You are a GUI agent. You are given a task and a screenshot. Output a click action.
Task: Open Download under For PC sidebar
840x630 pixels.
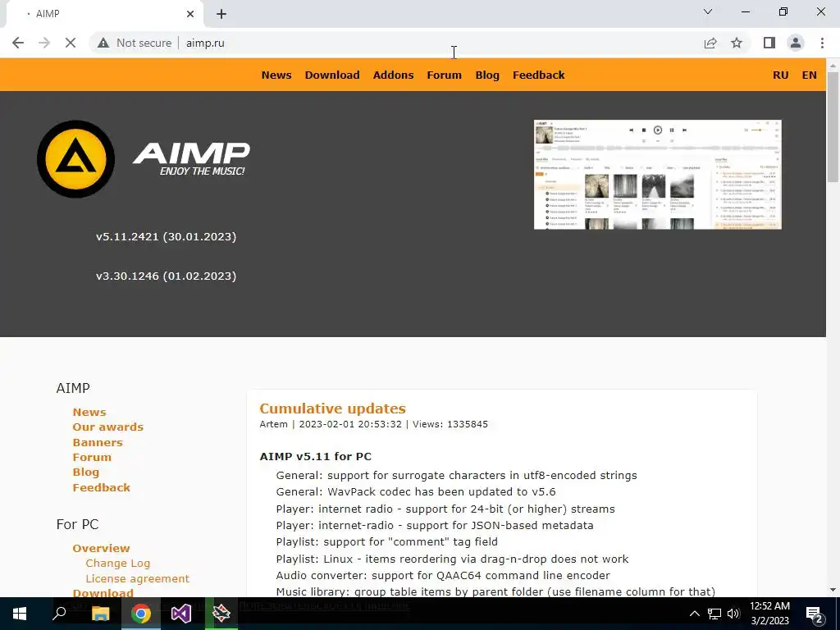[x=103, y=593]
